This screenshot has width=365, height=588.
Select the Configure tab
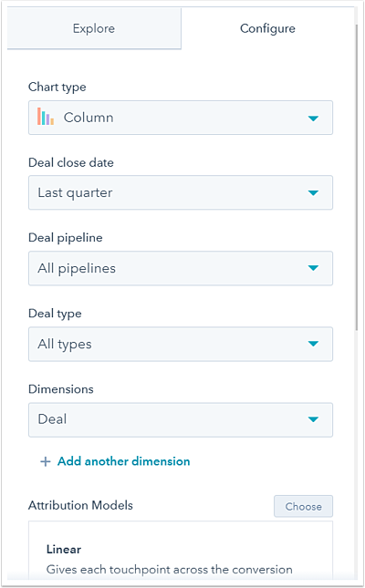pyautogui.click(x=267, y=28)
